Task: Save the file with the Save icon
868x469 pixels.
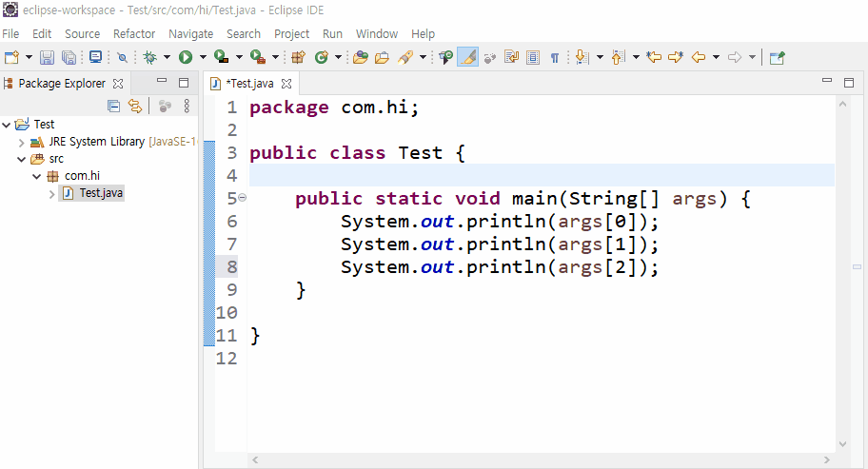Action: pos(47,57)
